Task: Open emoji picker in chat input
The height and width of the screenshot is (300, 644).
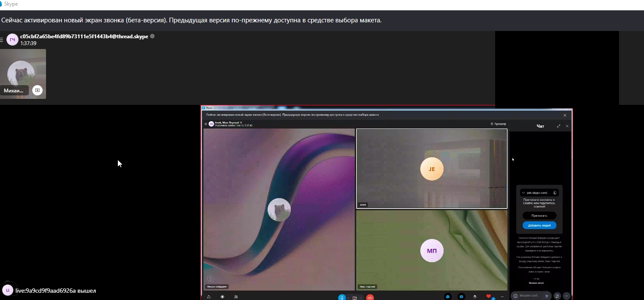Action: tap(515, 296)
